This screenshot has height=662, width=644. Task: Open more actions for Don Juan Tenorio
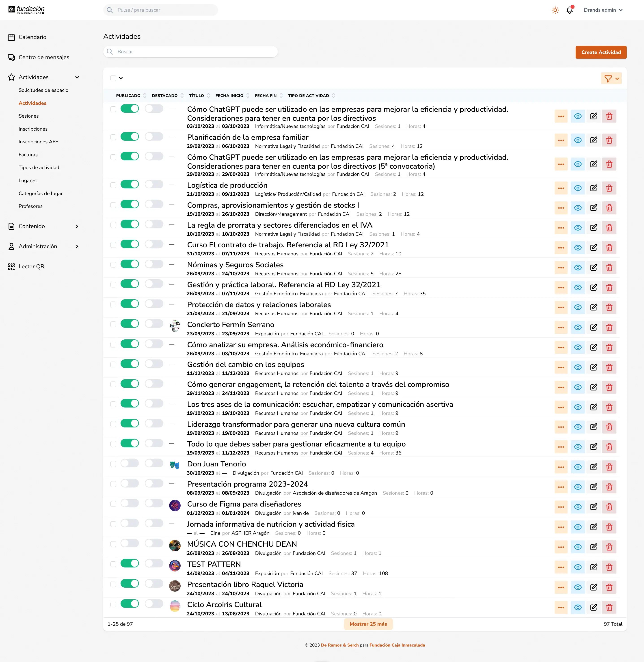tap(561, 467)
